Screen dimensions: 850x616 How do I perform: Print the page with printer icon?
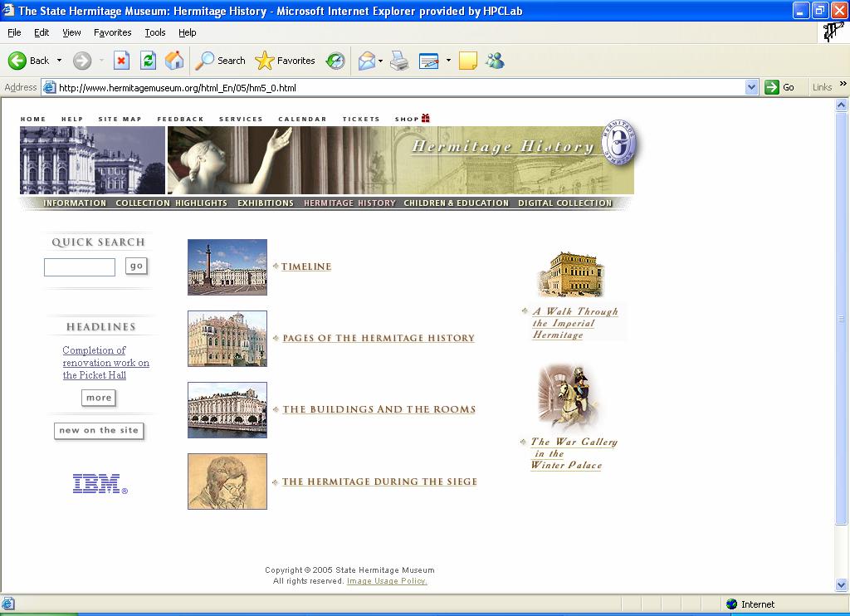point(399,61)
